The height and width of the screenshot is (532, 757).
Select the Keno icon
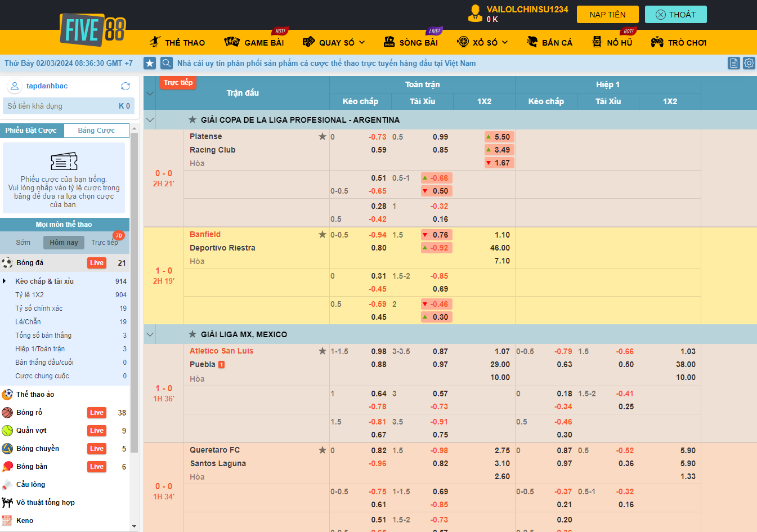(7, 521)
